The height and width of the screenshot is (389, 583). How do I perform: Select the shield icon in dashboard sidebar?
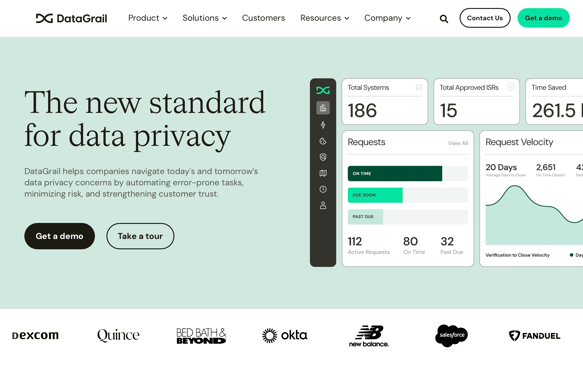(323, 157)
